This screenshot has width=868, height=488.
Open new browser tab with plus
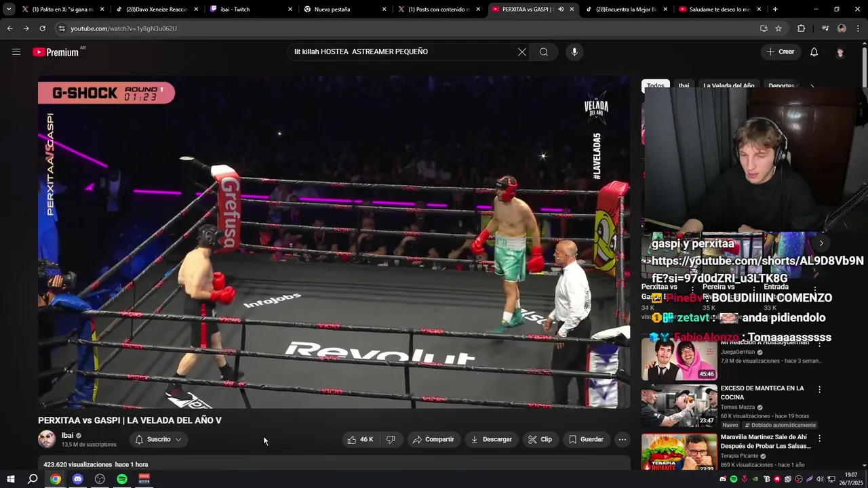[775, 9]
